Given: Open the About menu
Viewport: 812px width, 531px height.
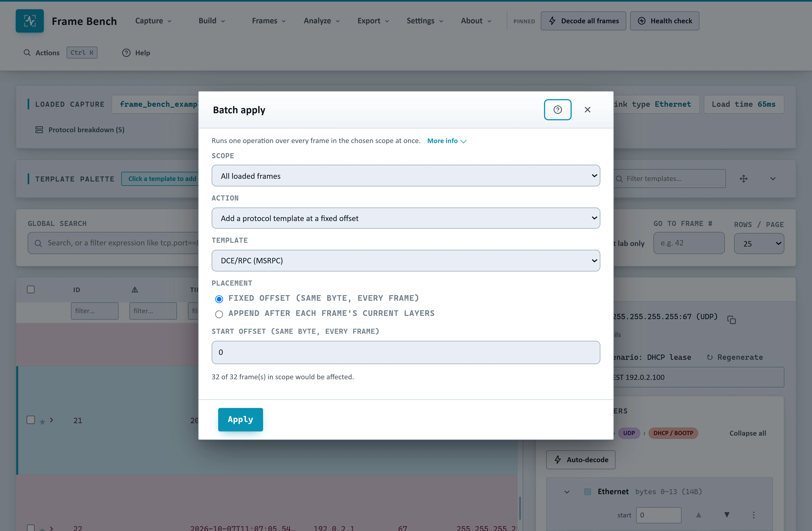Looking at the screenshot, I should [476, 21].
